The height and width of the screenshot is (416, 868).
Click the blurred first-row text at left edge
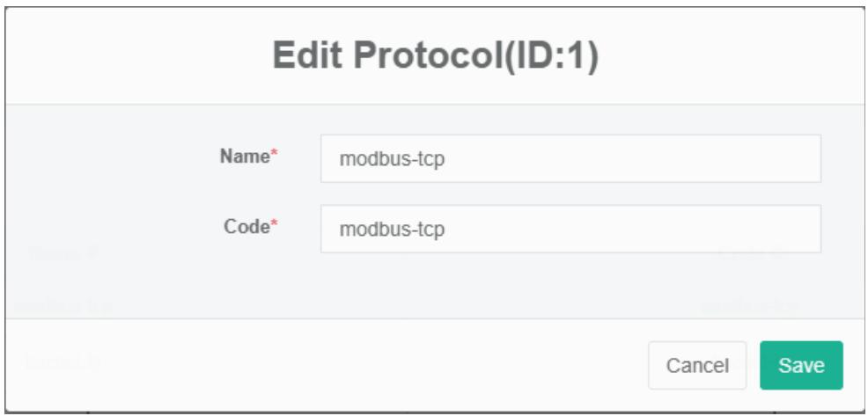(60, 304)
